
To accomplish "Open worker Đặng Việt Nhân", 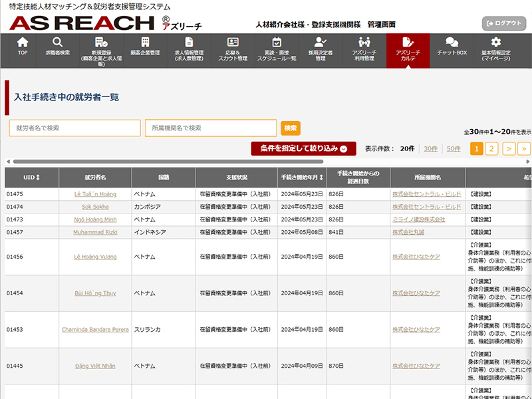I will (95, 366).
